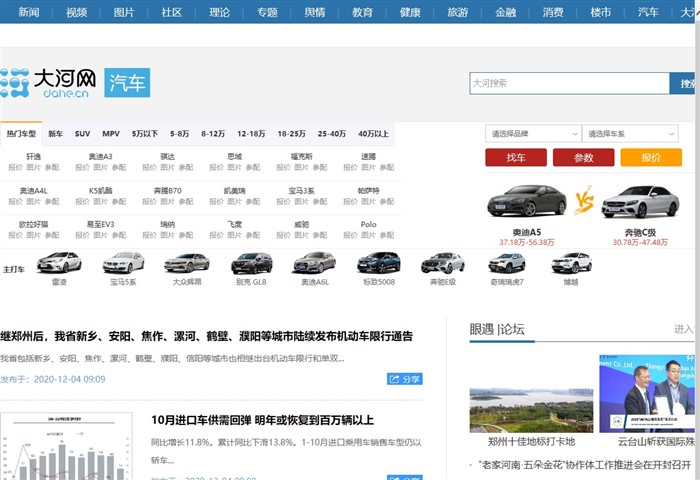Viewport: 700px width, 480px height.
Task: Open the 博越 car thumbnail
Action: 571,263
